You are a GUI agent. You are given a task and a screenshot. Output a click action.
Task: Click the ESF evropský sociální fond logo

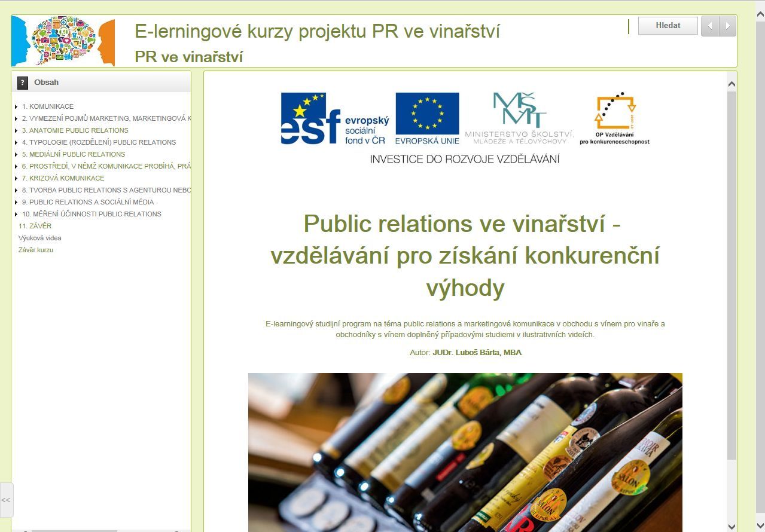[334, 118]
